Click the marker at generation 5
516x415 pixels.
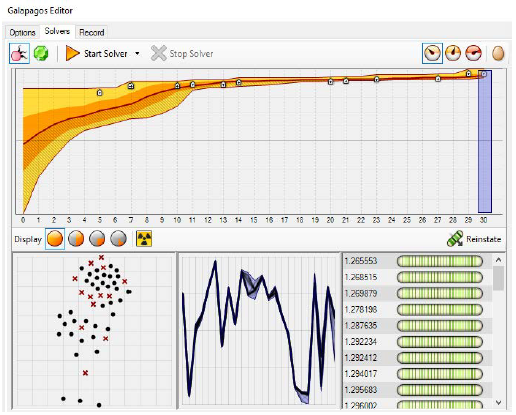(99, 93)
